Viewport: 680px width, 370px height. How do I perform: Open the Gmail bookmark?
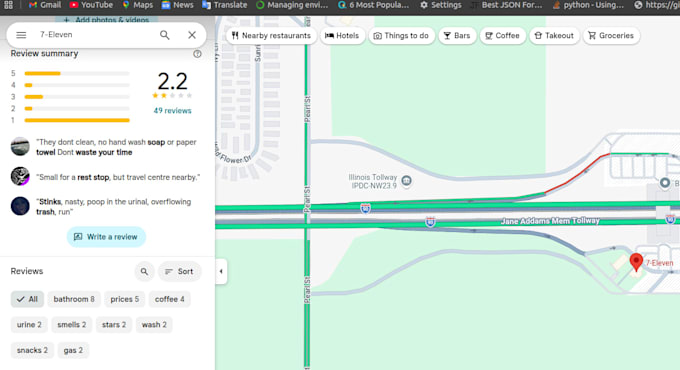tap(45, 5)
